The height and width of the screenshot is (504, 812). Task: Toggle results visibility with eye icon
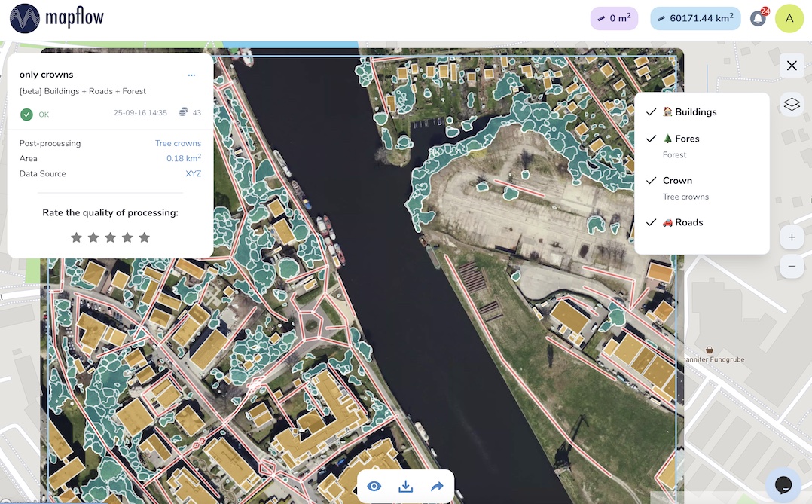pos(374,487)
